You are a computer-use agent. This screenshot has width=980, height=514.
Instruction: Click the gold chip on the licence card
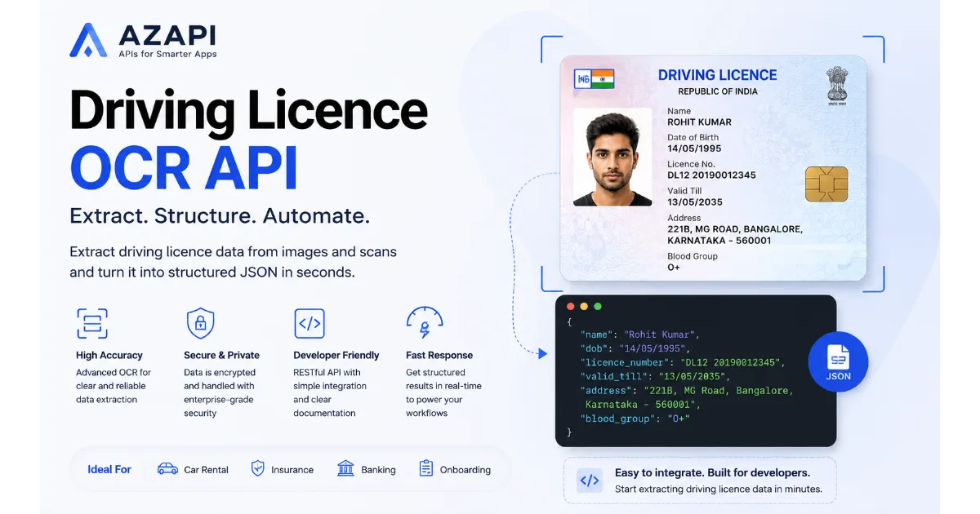point(826,184)
